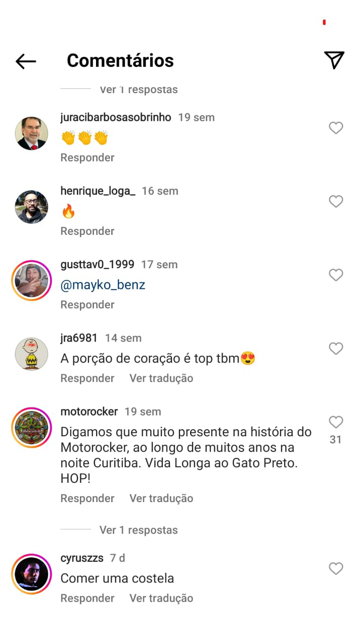Image resolution: width=364 pixels, height=620 pixels.
Task: Tap the back arrow icon
Action: tap(26, 61)
